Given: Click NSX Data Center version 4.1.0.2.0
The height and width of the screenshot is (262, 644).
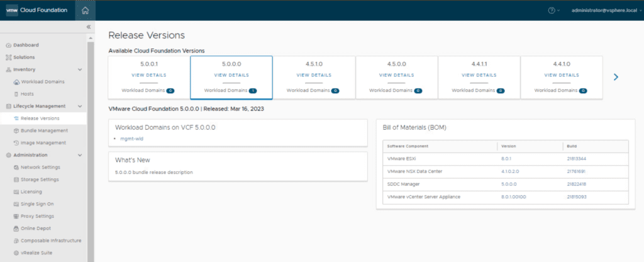Looking at the screenshot, I should point(511,171).
